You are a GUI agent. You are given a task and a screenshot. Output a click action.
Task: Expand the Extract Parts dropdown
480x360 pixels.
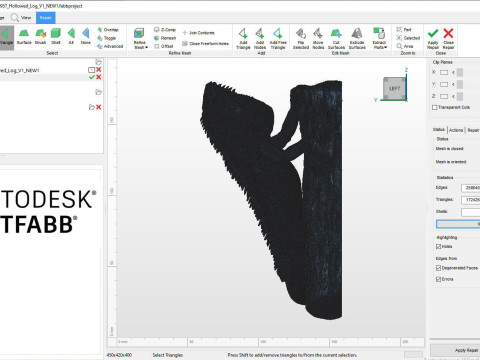[x=379, y=39]
